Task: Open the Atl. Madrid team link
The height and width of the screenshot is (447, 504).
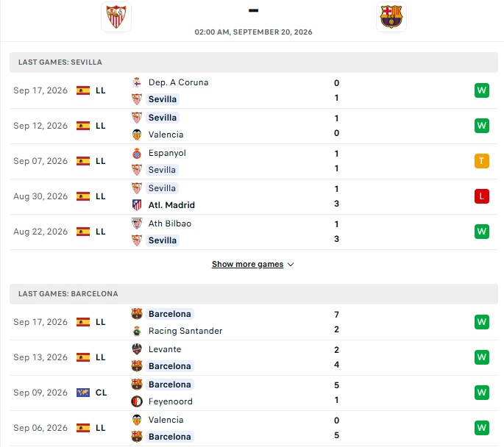Action: tap(171, 205)
